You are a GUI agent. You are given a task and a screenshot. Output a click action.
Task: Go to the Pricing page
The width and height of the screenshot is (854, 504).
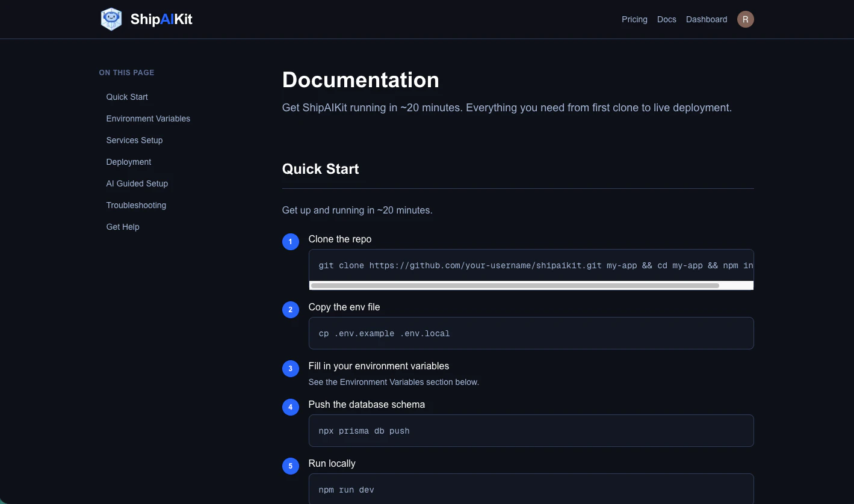634,19
